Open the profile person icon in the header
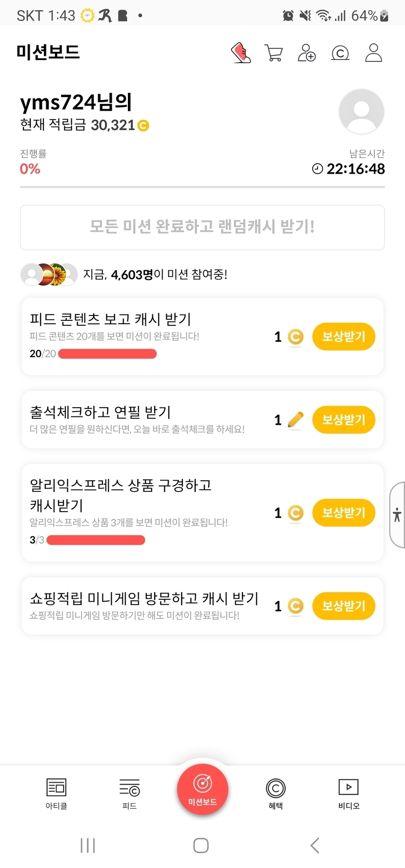Image resolution: width=405 pixels, height=868 pixels. tap(373, 53)
